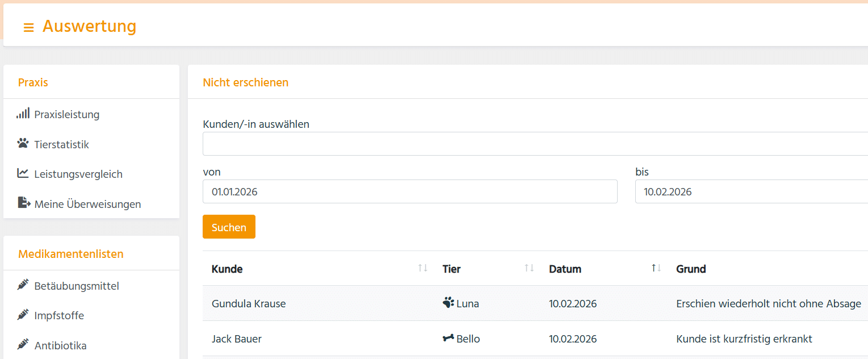Open Leistungsvergleich link in sidebar
Image resolution: width=868 pixels, height=359 pixels.
pyautogui.click(x=78, y=174)
